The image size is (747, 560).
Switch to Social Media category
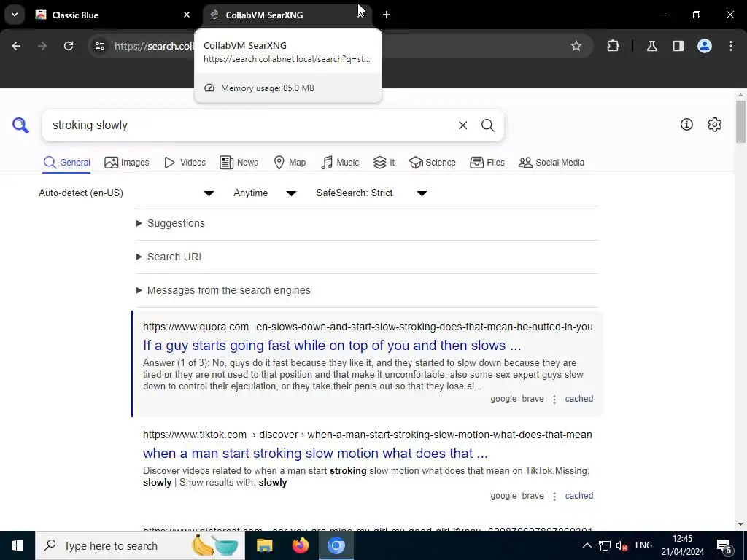pyautogui.click(x=551, y=163)
